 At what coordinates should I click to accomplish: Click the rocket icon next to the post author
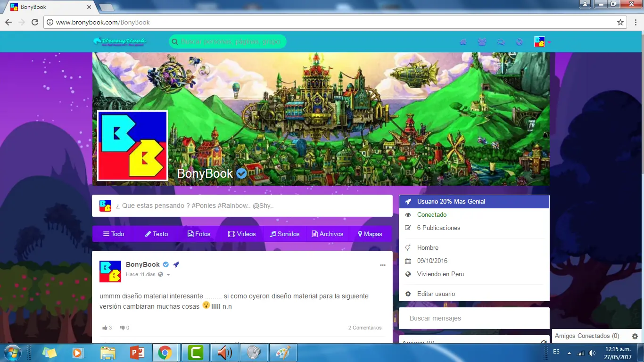point(176,264)
